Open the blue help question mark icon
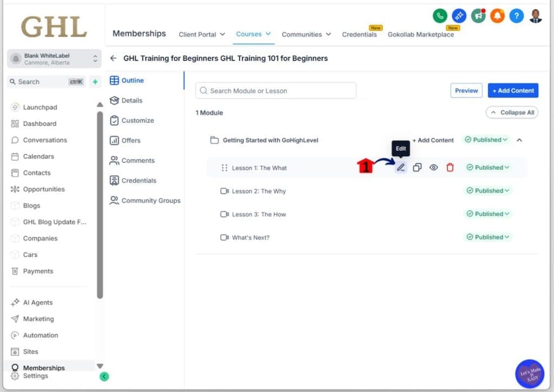 [x=517, y=16]
